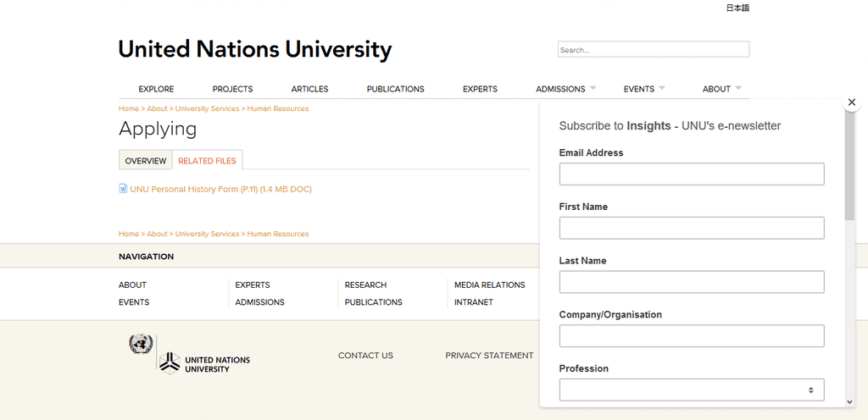868x420 pixels.
Task: Open INTRANET footer link
Action: (x=473, y=302)
